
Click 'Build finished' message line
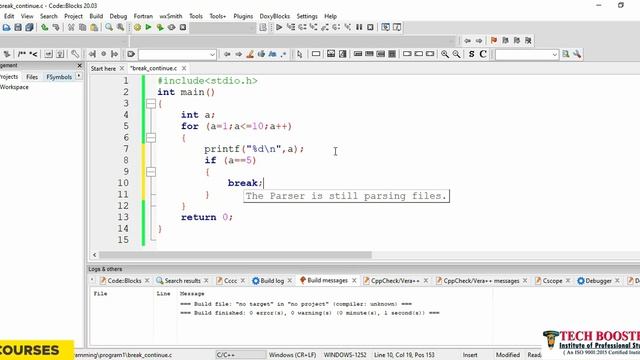[x=310, y=313]
